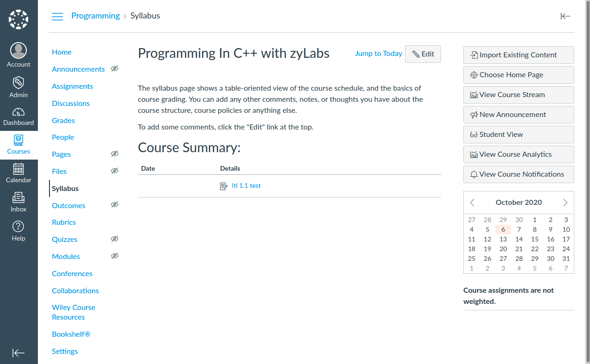The height and width of the screenshot is (364, 590).
Task: Collapse the right sidebar with top arrow
Action: (565, 16)
